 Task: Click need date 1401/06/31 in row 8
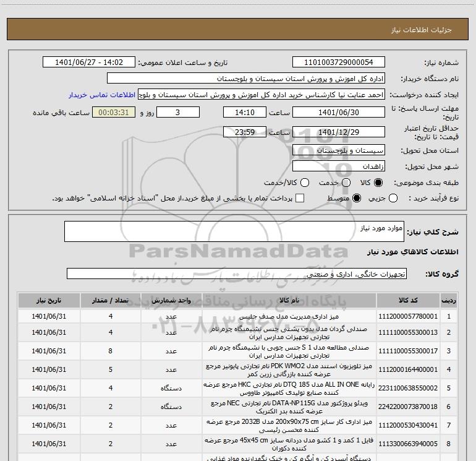pos(49,444)
